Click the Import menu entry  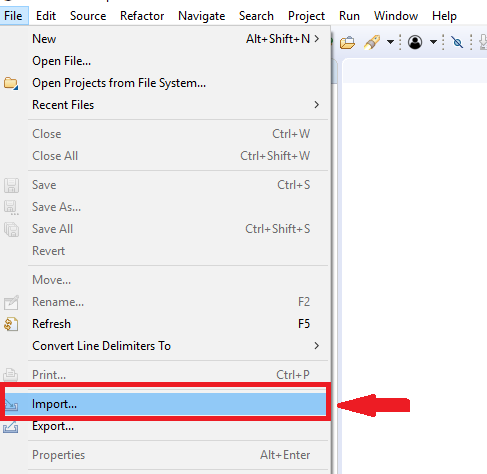(165, 404)
